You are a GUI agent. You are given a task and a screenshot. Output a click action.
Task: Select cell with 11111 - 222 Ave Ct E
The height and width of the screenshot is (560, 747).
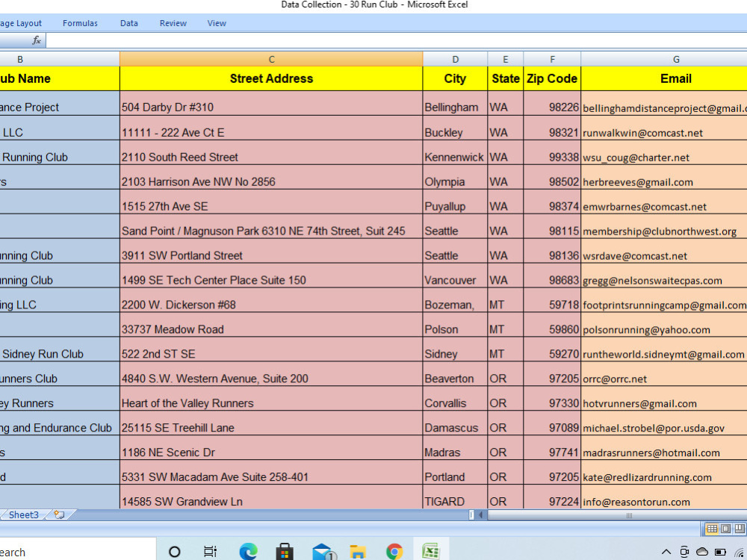coord(271,128)
